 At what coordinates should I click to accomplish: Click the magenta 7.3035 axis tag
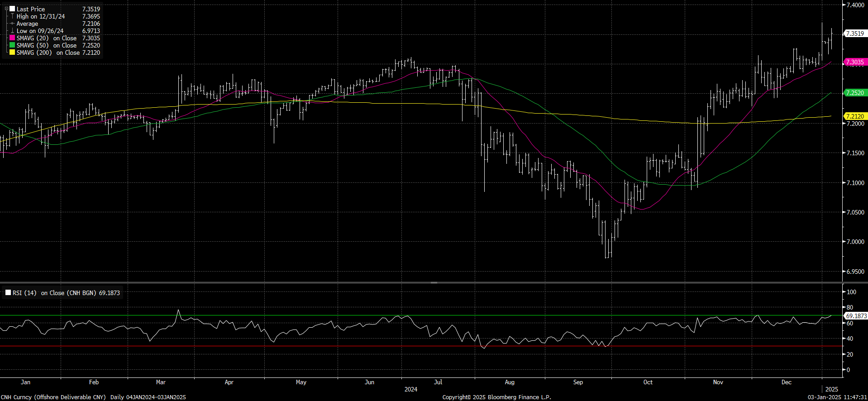pos(855,62)
